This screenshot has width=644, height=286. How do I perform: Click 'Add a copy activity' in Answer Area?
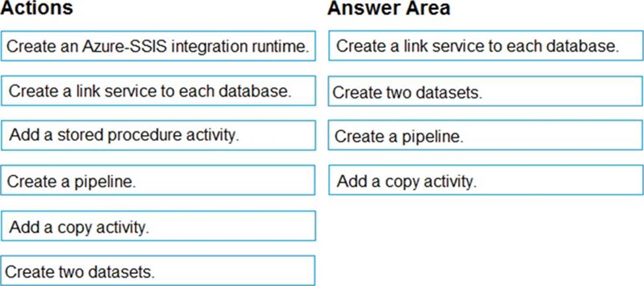click(485, 181)
